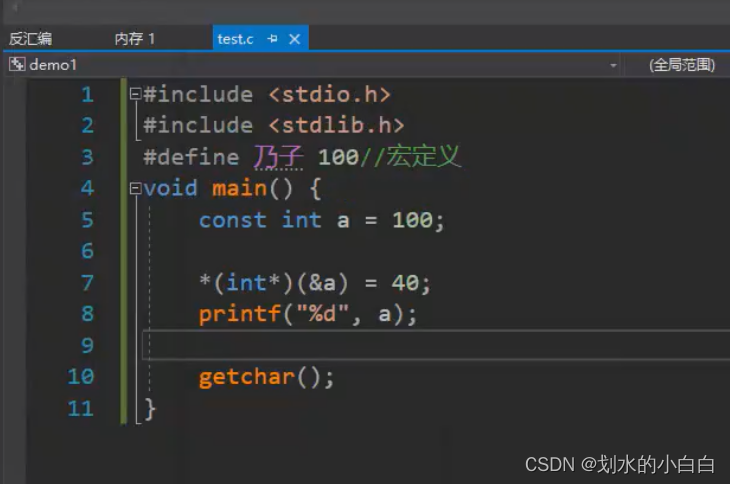Switch to the 反汇编 tab
730x484 pixels.
click(31, 39)
